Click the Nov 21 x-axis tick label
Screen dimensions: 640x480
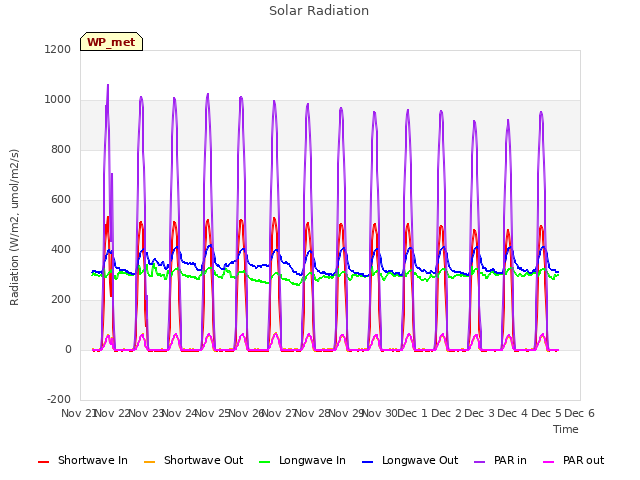click(x=79, y=413)
